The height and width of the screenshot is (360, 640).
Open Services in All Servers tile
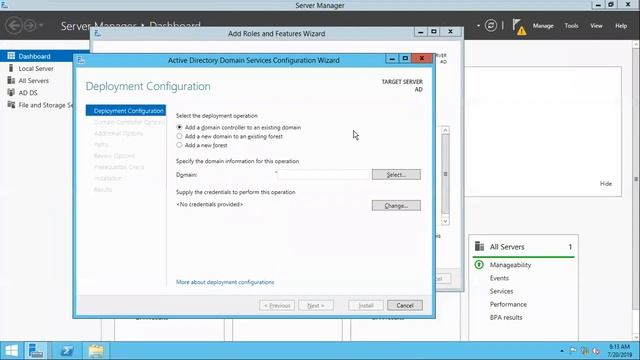501,291
